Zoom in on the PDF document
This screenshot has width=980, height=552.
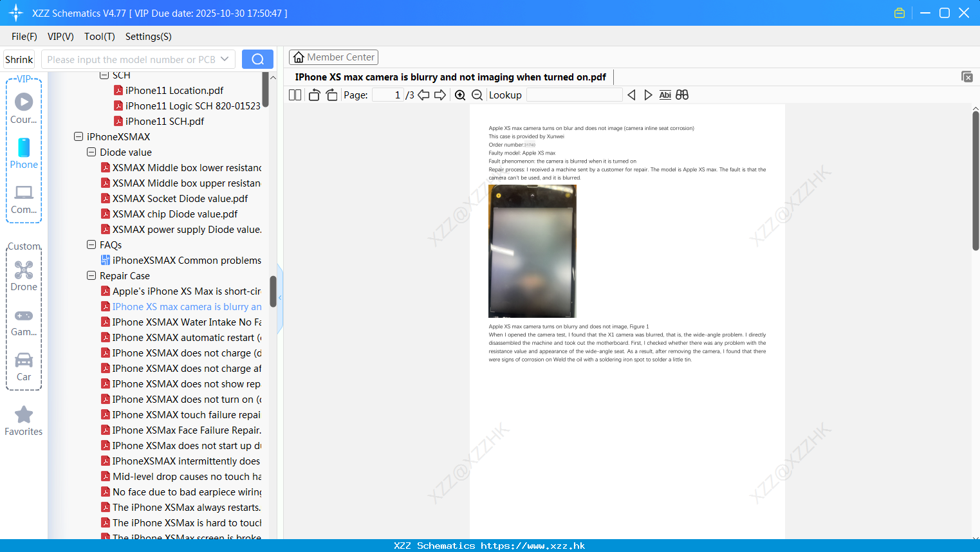pyautogui.click(x=460, y=95)
